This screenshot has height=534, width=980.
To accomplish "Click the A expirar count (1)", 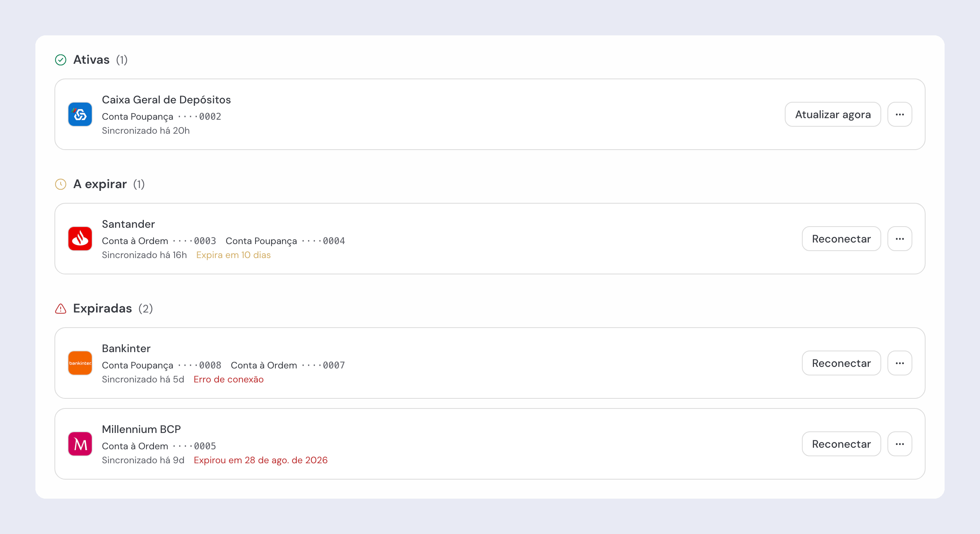I will point(139,184).
